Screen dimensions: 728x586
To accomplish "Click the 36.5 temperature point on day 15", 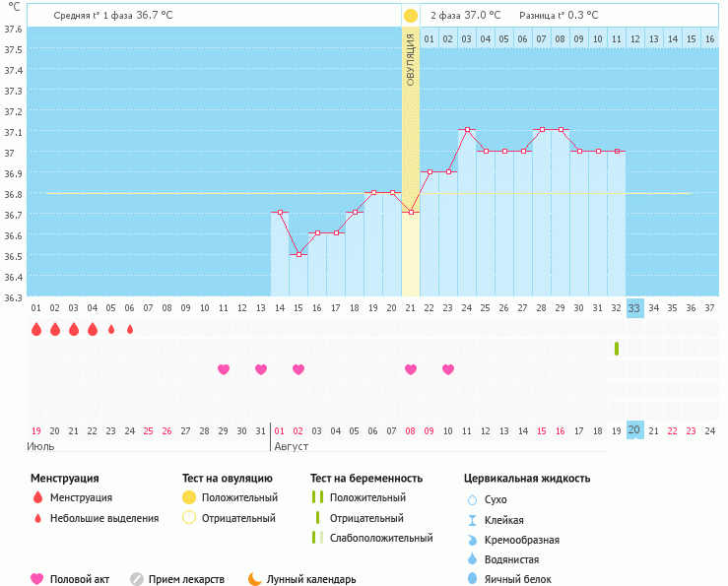I will (298, 254).
